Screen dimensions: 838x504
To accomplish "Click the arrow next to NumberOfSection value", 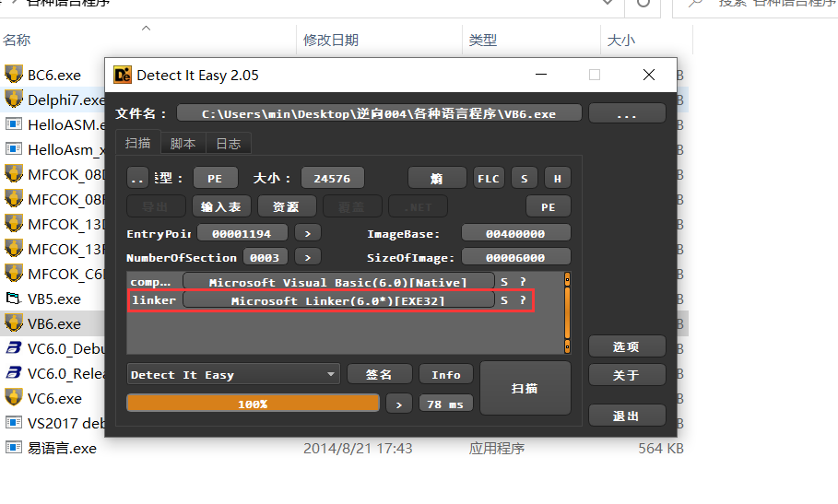I will (x=308, y=257).
